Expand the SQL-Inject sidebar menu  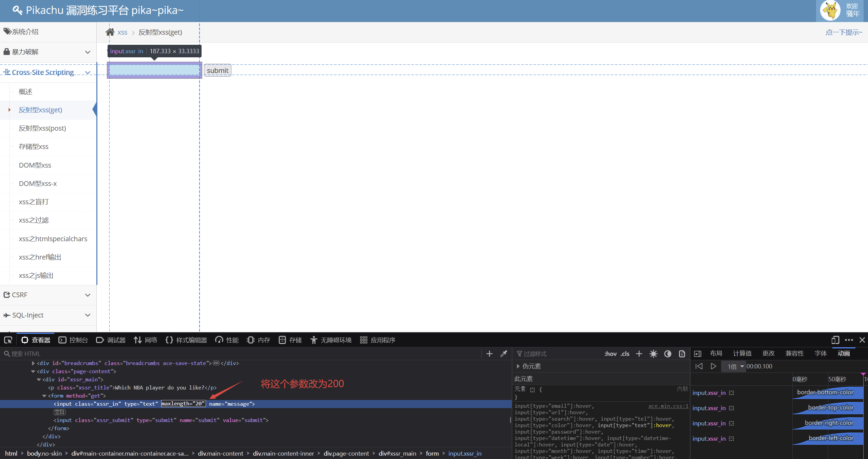(48, 315)
